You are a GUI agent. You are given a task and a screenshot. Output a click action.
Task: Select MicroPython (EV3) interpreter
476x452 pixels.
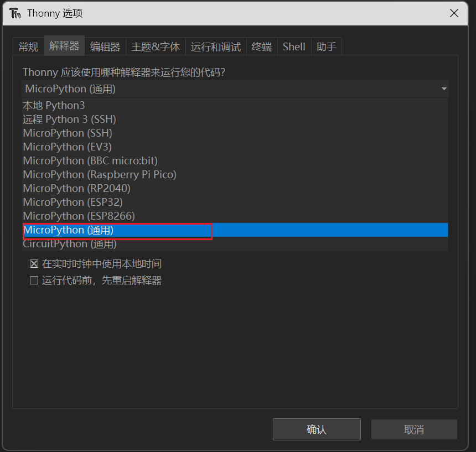tap(235, 147)
